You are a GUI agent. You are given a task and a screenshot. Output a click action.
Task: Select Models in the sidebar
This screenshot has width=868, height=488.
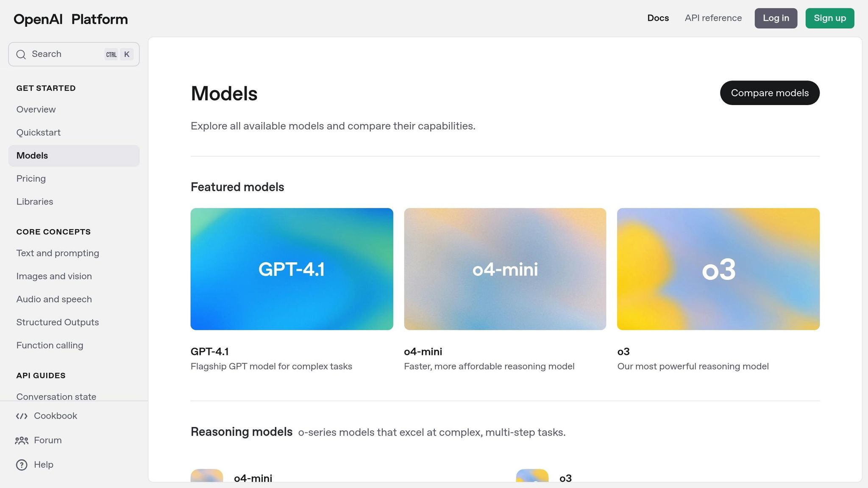(74, 156)
